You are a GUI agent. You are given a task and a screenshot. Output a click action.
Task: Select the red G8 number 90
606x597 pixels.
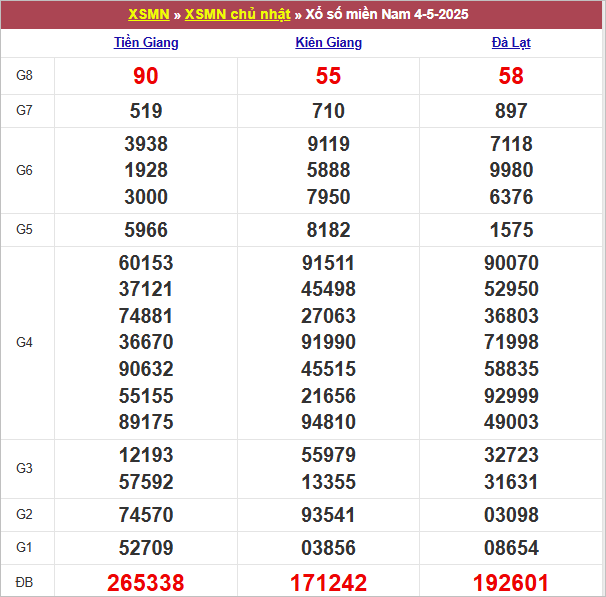146,76
